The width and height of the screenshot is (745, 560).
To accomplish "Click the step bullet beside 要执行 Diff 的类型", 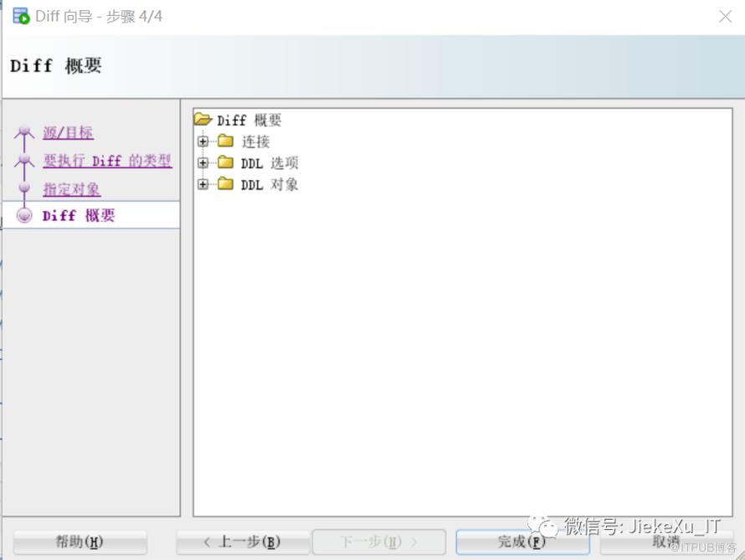I will pos(24,161).
